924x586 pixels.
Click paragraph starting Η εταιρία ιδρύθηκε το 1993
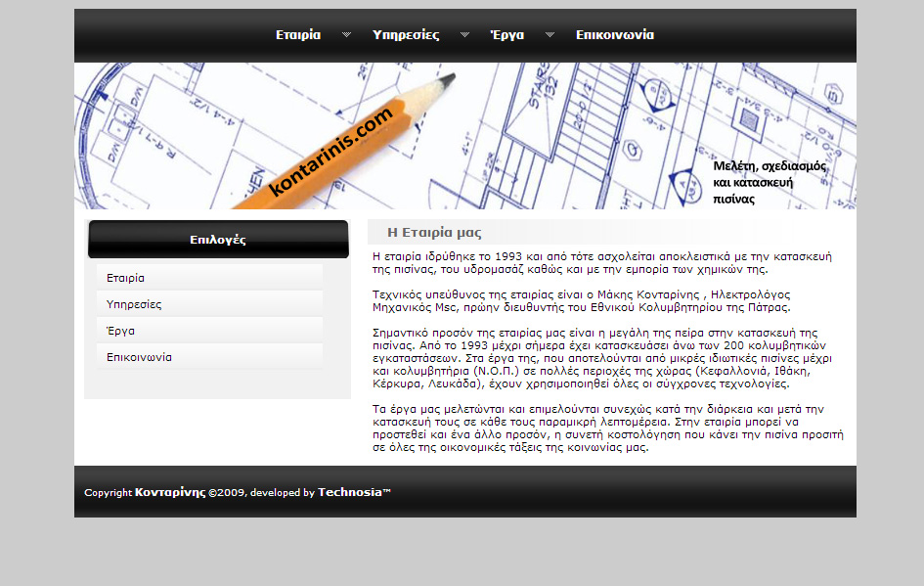(x=602, y=263)
